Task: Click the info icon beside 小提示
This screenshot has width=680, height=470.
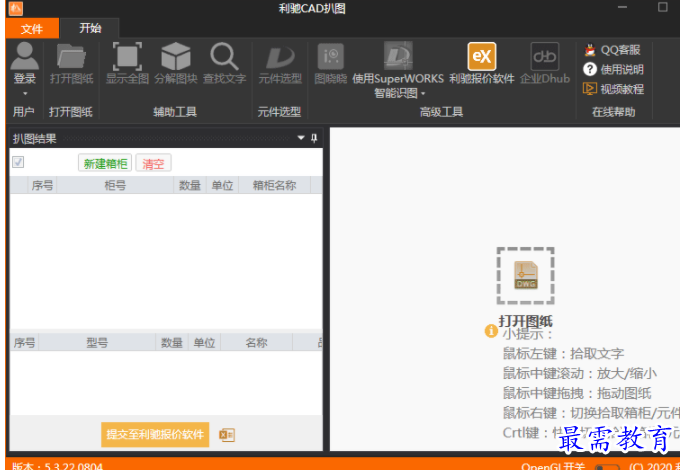Action: (491, 331)
